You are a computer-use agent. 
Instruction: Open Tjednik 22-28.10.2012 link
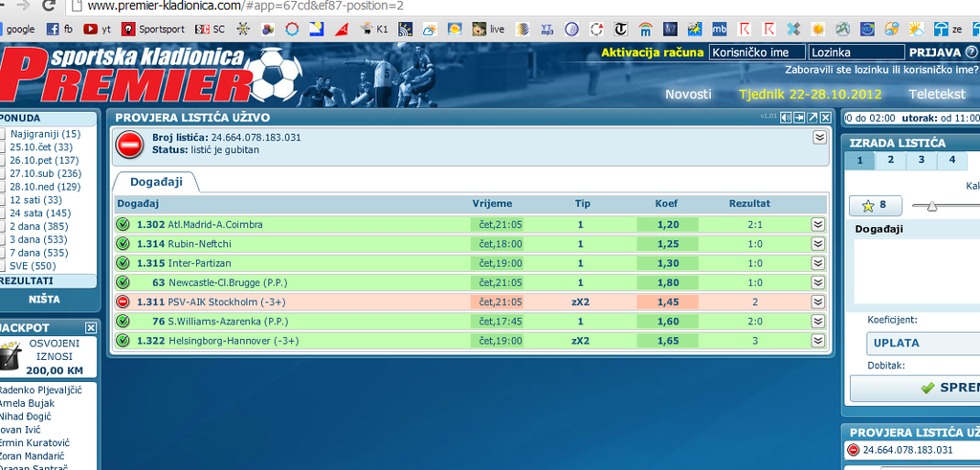[x=810, y=95]
